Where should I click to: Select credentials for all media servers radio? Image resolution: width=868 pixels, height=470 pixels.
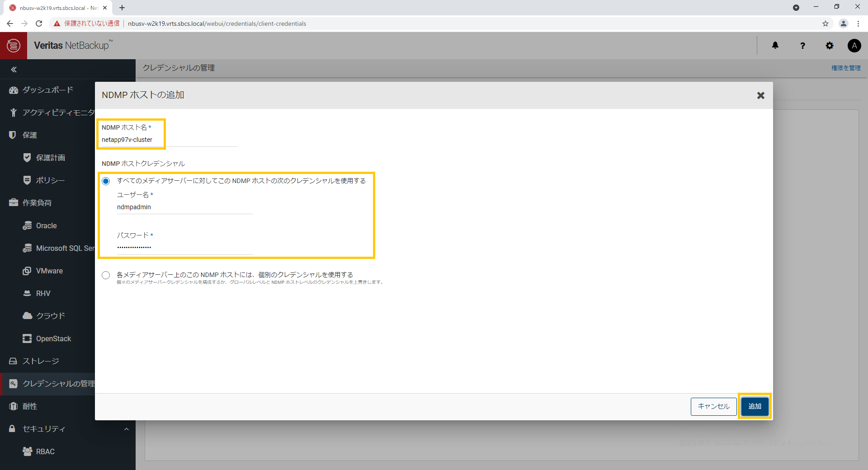pyautogui.click(x=106, y=181)
